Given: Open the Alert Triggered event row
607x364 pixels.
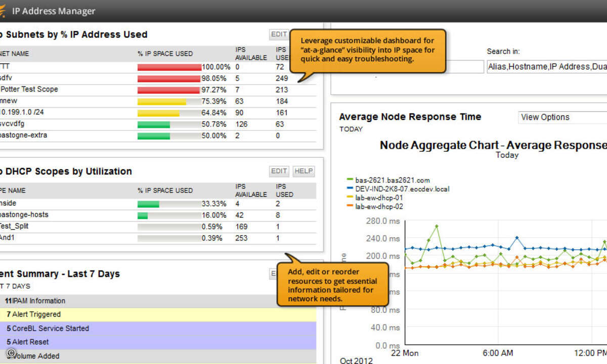Looking at the screenshot, I should (x=158, y=314).
